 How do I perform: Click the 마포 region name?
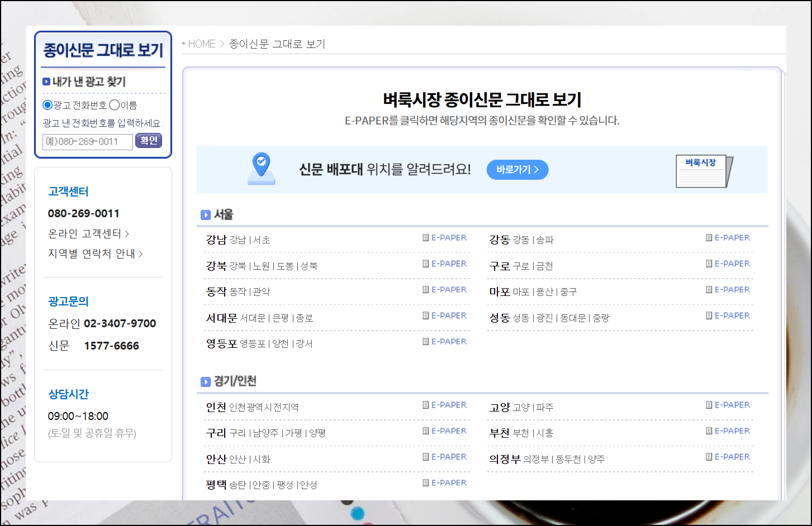pyautogui.click(x=500, y=291)
